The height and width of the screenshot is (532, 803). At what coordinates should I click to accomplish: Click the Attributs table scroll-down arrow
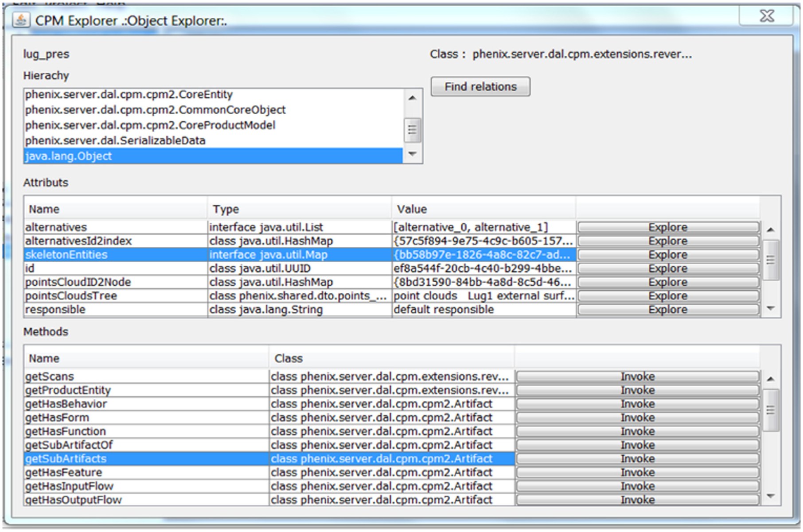[771, 308]
